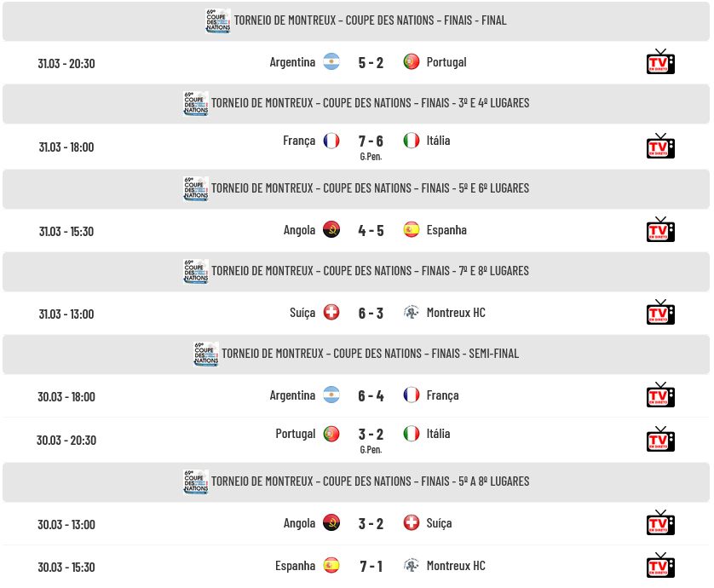Screen dimensions: 714x588
Task: Click TV icon for Suíça vs Montreux HC
Action: (x=660, y=312)
